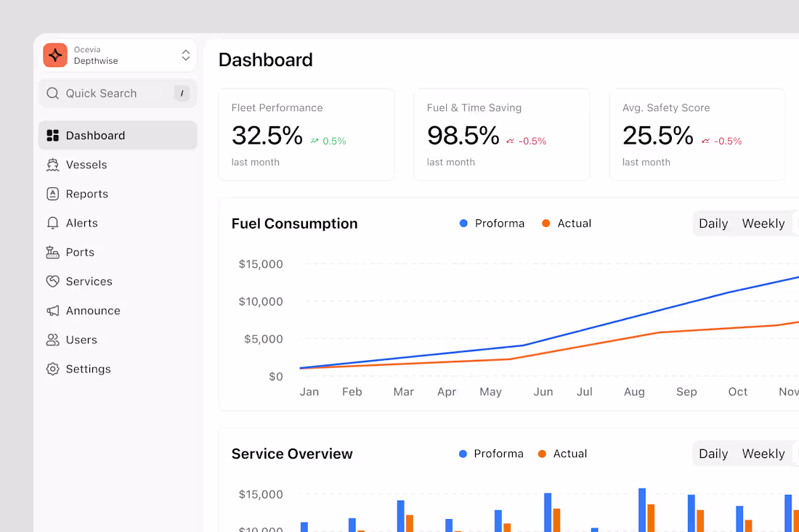Click the Quick Search magnifier icon
Image resolution: width=799 pixels, height=532 pixels.
point(52,93)
